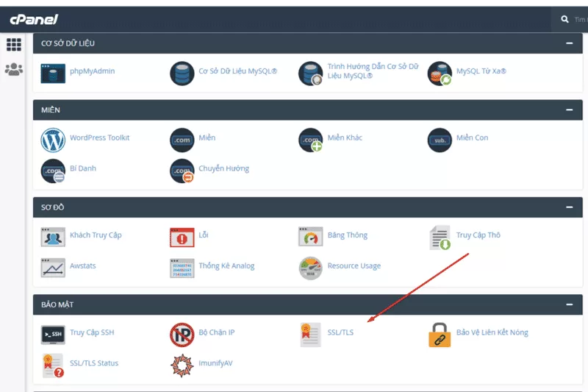Collapse the MIỀN section
Screen dimensions: 588x392
(x=569, y=110)
